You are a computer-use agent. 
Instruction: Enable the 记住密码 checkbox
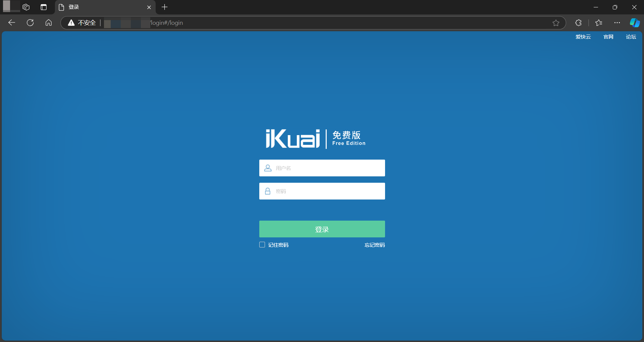click(x=262, y=245)
